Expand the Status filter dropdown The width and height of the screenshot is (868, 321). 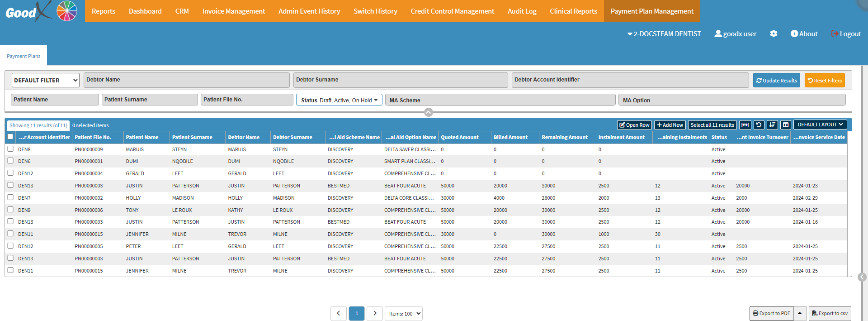click(x=339, y=100)
